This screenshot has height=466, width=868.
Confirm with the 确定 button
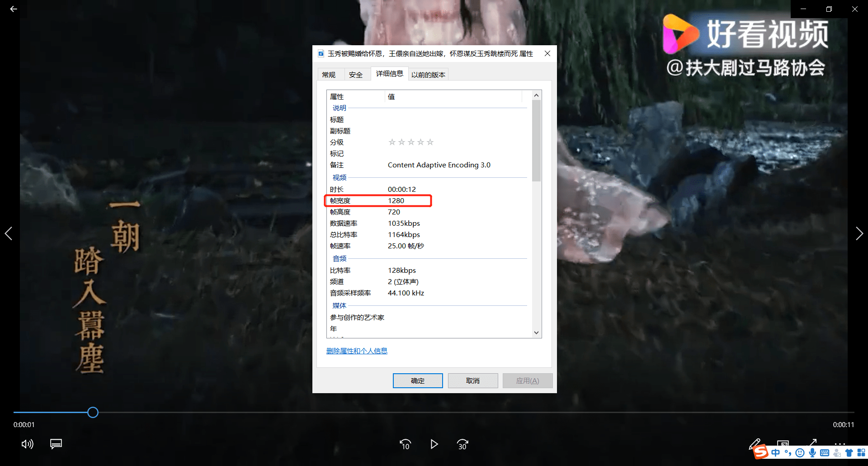coord(418,380)
